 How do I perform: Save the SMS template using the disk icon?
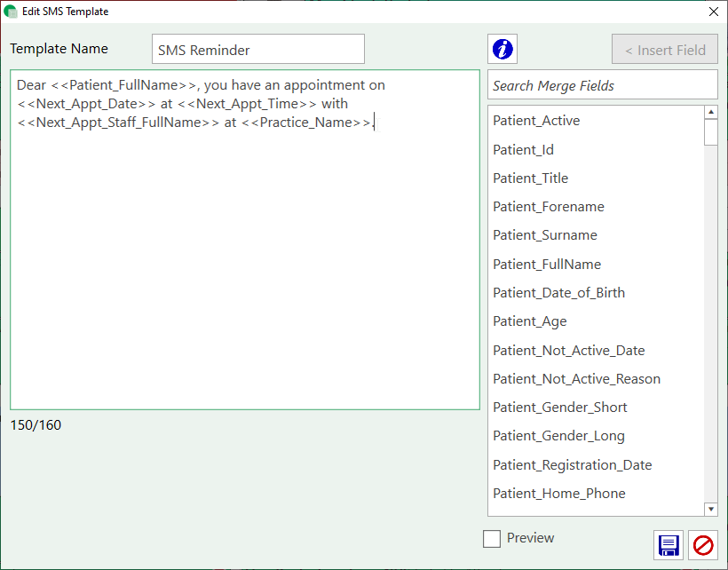[x=669, y=545]
